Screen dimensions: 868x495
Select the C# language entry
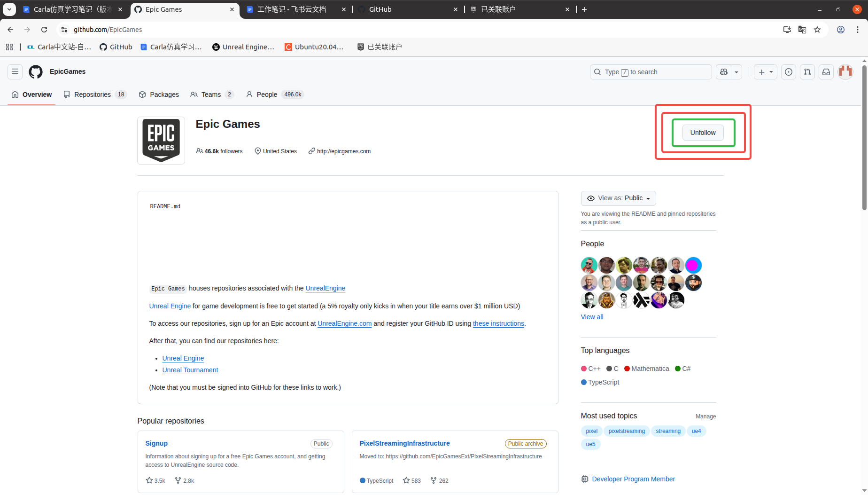683,369
